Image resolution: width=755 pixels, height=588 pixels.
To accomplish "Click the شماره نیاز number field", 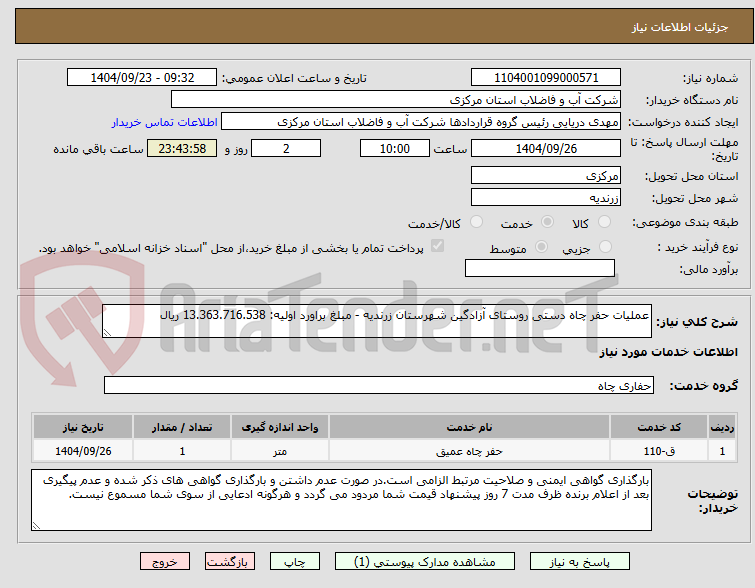I will pos(546,78).
